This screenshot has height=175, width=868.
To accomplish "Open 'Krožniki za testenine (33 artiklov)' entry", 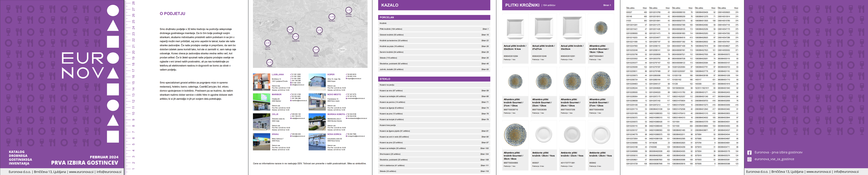I will click(434, 40).
